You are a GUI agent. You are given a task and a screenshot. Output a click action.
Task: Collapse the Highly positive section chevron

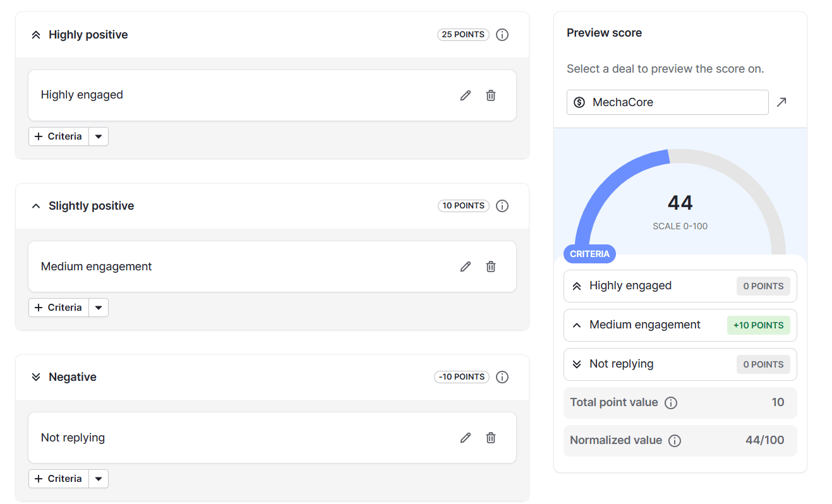pos(36,35)
